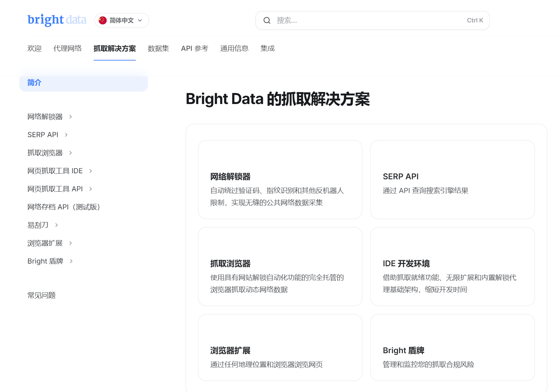Click description 通过任何地理位置和浏览器浏览网页
Screen dimensions: 559x392
267,365
